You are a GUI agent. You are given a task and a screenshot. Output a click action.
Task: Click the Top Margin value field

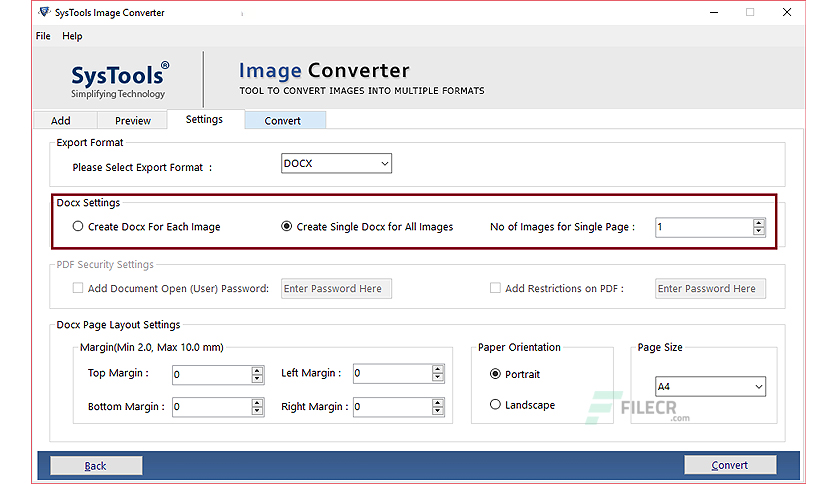click(x=212, y=374)
